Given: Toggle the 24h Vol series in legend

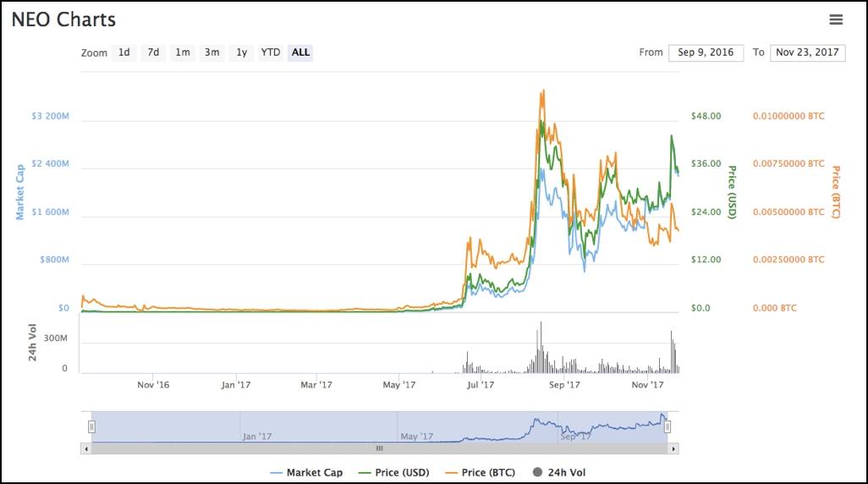Looking at the screenshot, I should [559, 472].
